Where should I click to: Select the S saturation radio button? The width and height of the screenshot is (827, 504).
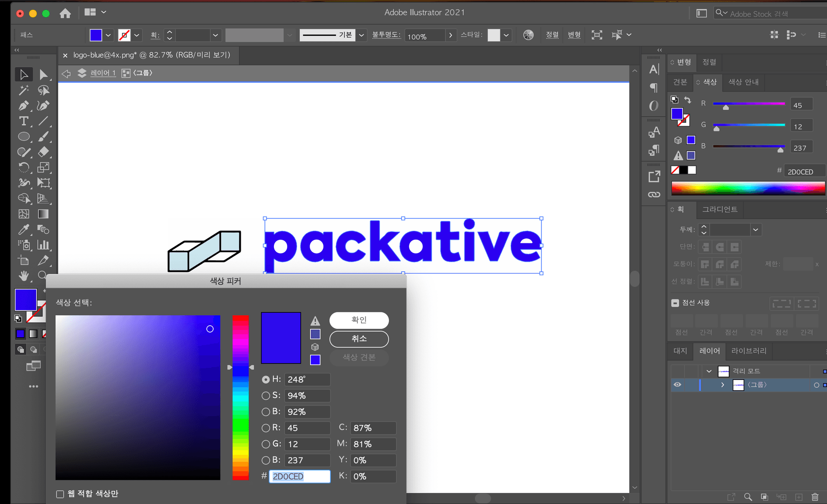click(x=266, y=395)
